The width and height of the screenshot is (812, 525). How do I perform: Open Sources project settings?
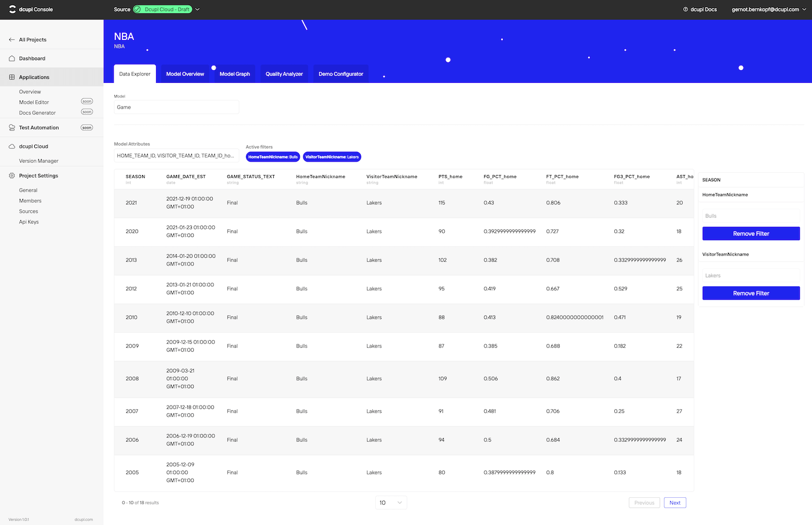coord(28,211)
